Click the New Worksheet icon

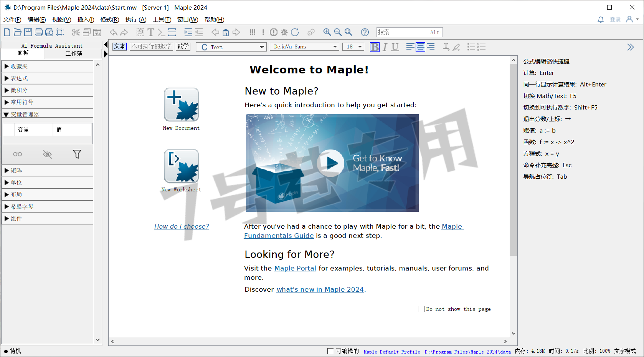(x=181, y=166)
